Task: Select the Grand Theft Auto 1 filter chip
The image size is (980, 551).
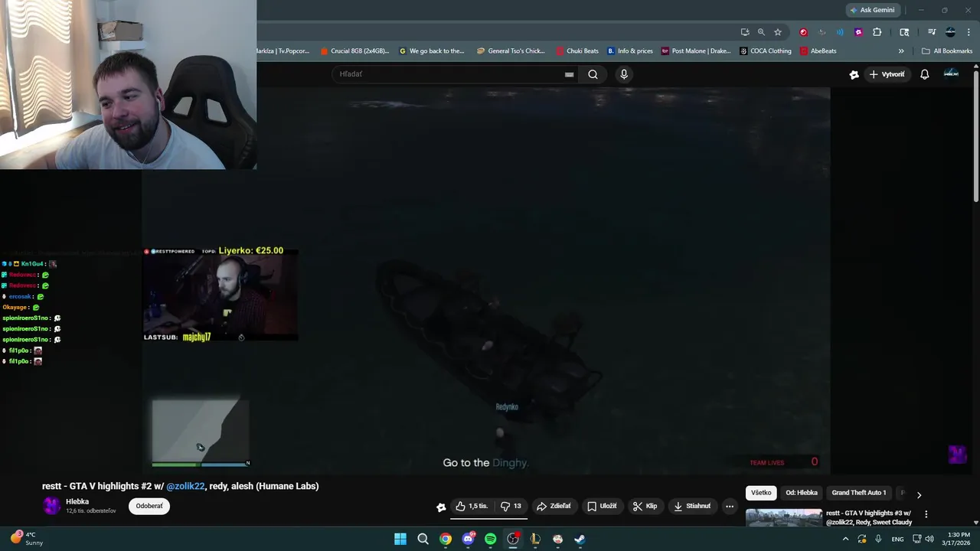Action: [858, 493]
